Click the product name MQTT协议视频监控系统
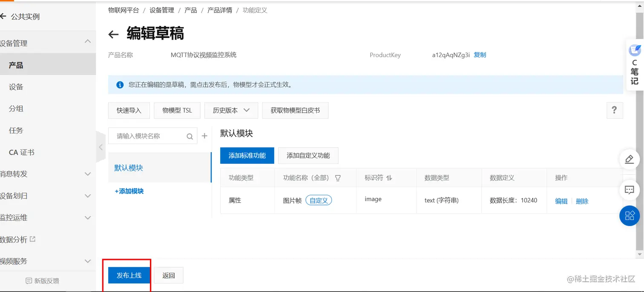This screenshot has width=644, height=292. [x=204, y=55]
